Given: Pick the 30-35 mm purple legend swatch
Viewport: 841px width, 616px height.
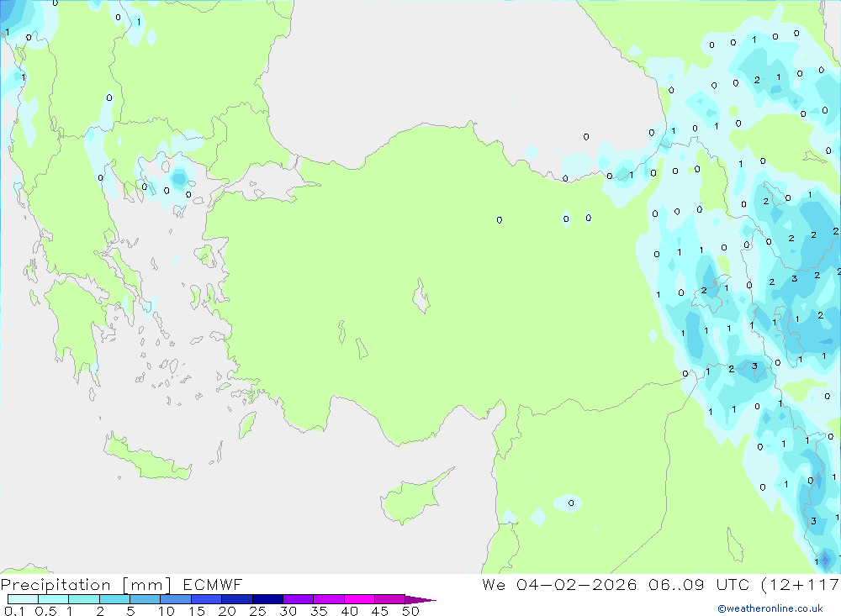Looking at the screenshot, I should coord(298,600).
